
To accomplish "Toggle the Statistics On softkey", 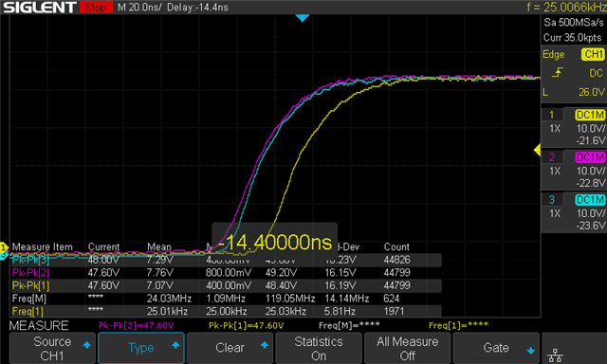I will tap(319, 348).
